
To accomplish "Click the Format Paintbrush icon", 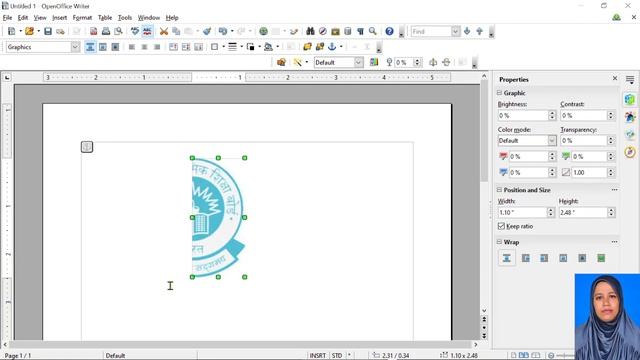I will coord(207,31).
